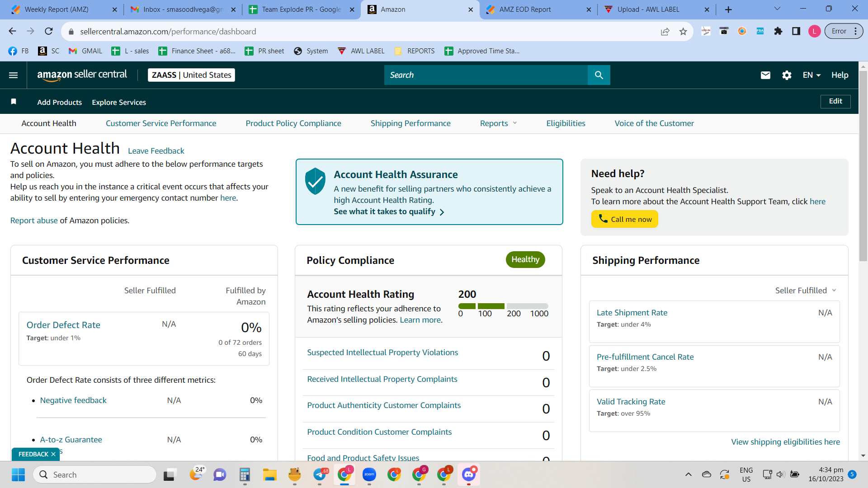Viewport: 868px width, 488px height.
Task: Click the Edit button
Action: (835, 101)
